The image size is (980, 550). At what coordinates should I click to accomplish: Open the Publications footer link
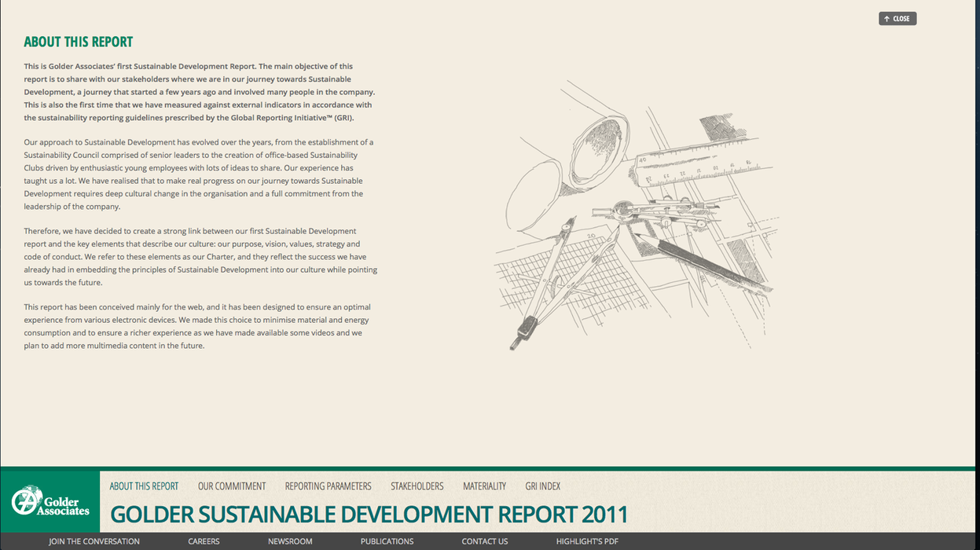pyautogui.click(x=387, y=541)
